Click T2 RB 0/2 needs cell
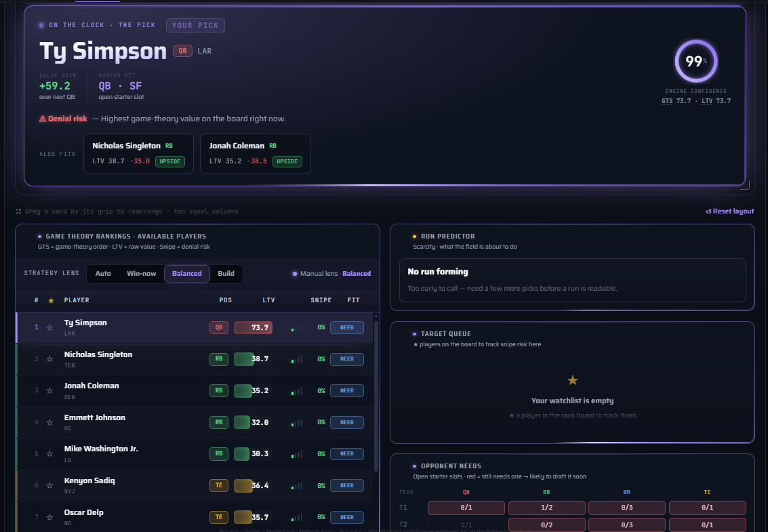Image resolution: width=768 pixels, height=532 pixels. pyautogui.click(x=546, y=525)
